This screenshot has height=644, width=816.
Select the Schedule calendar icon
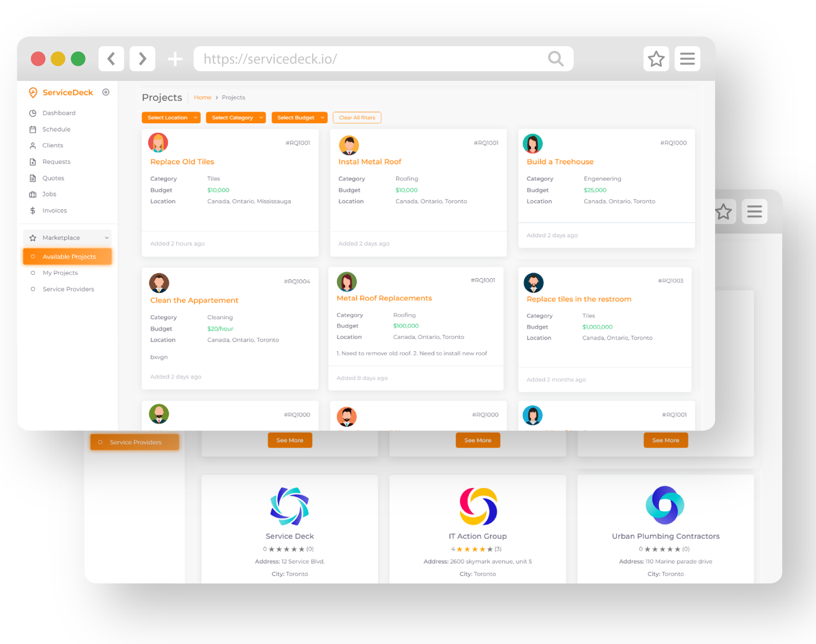point(33,129)
